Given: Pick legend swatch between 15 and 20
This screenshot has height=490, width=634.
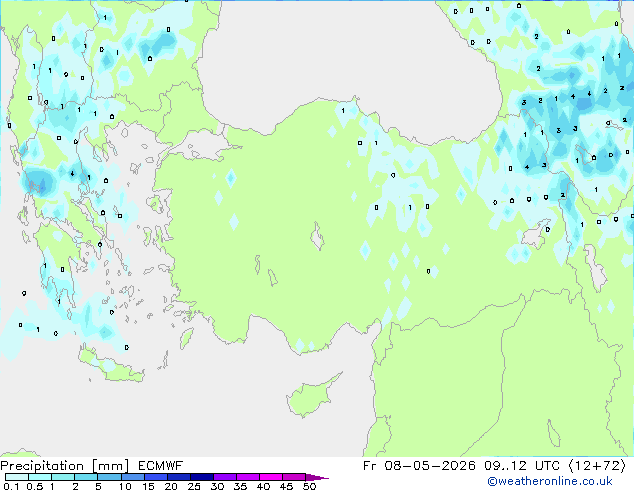Looking at the screenshot, I should 155,477.
